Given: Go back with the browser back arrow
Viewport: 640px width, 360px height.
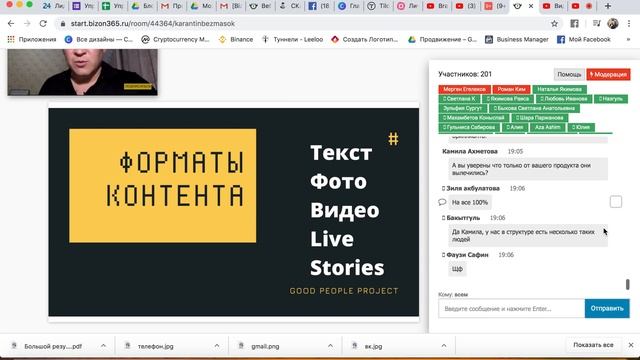Looking at the screenshot, I should pos(11,24).
